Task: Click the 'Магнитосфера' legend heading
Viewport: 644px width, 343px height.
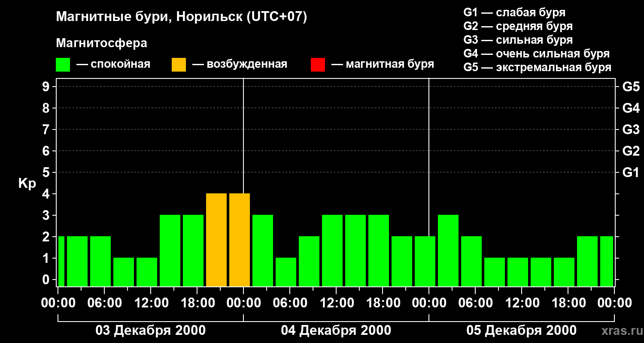Action: (101, 43)
